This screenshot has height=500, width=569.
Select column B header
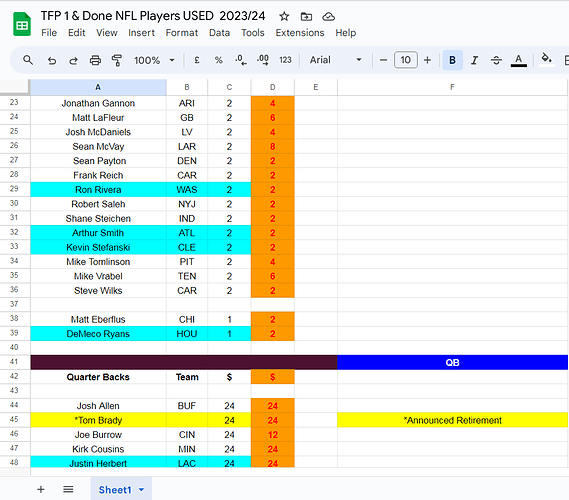(x=187, y=87)
